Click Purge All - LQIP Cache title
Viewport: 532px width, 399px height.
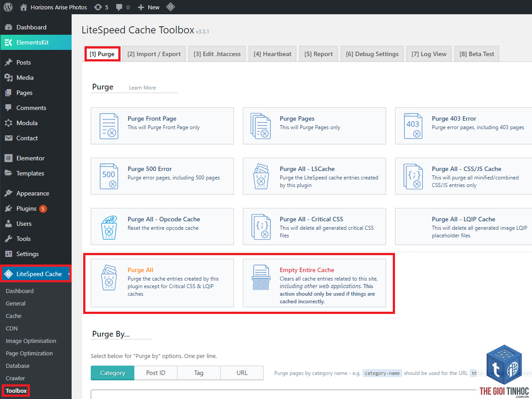(x=463, y=219)
